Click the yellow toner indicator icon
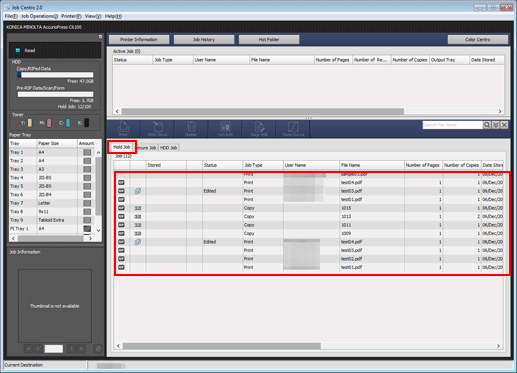 30,123
